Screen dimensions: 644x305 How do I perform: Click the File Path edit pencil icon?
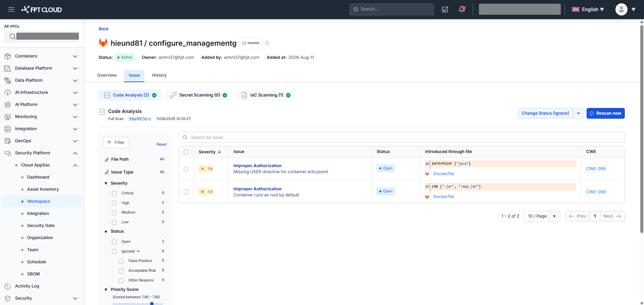pyautogui.click(x=107, y=159)
